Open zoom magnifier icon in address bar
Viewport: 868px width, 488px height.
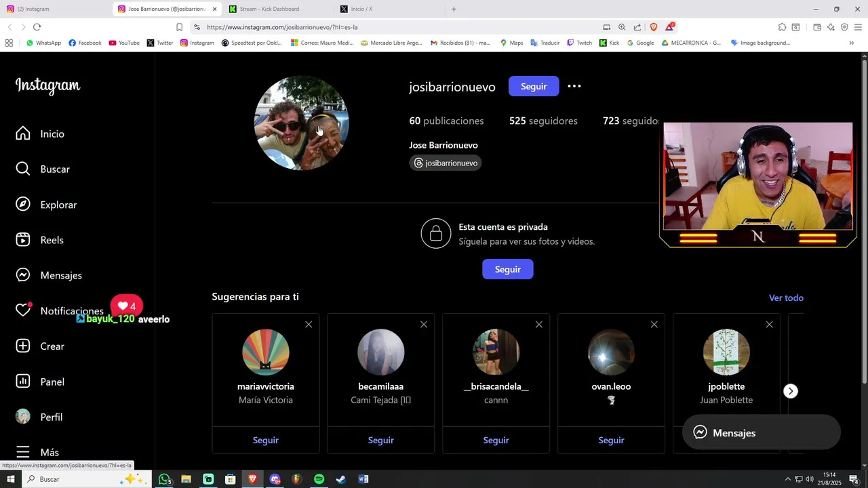622,27
